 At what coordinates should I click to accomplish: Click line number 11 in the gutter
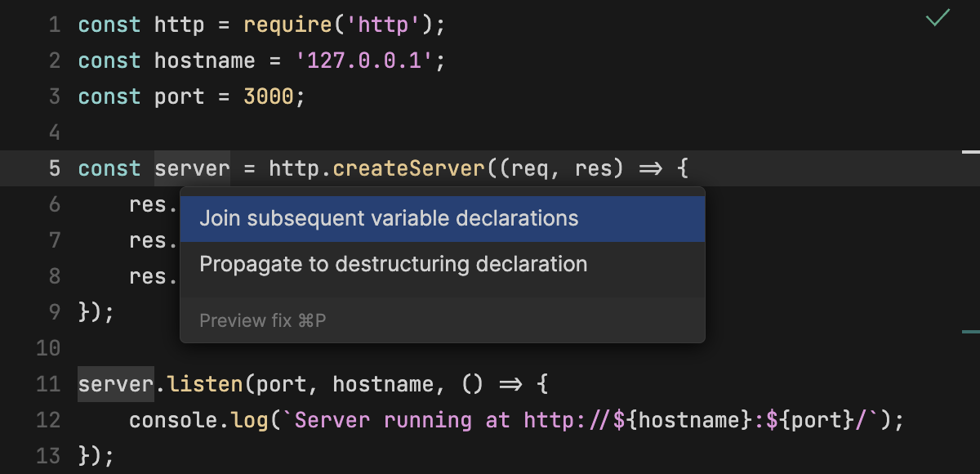point(48,383)
